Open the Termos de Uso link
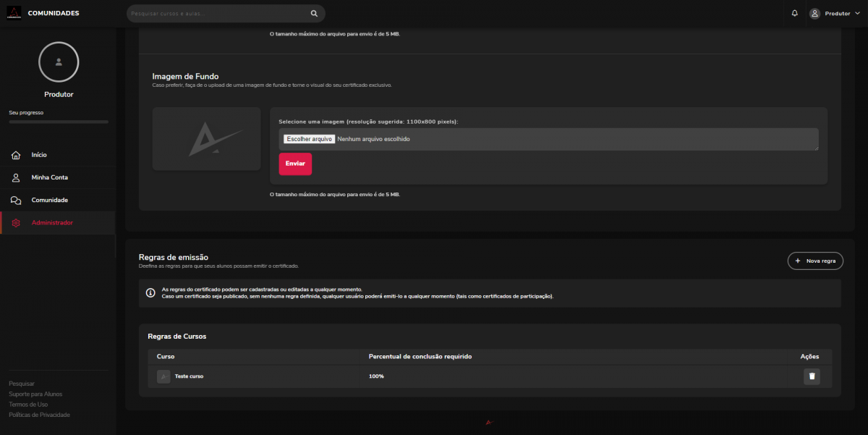 (28, 404)
